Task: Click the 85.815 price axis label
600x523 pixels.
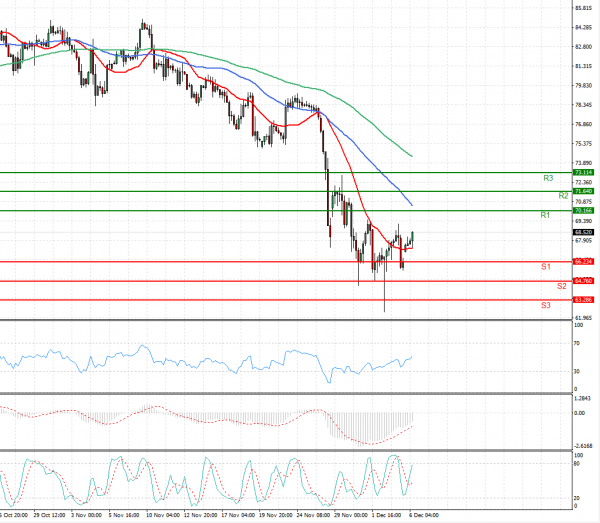Action: tap(584, 9)
